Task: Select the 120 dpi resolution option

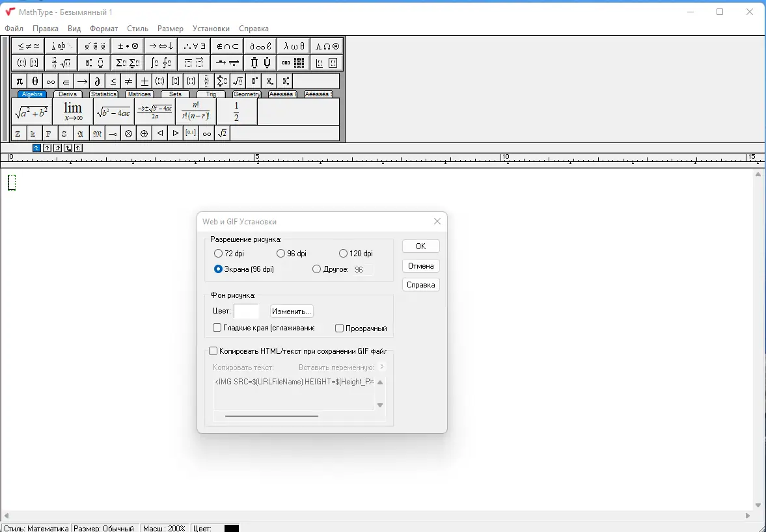Action: pos(344,253)
